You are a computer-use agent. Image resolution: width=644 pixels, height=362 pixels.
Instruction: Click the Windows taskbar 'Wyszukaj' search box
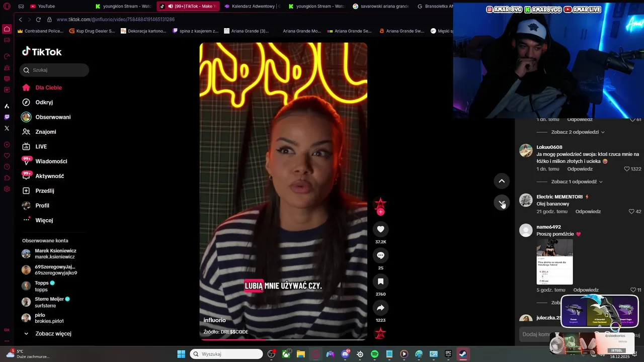coord(226,354)
